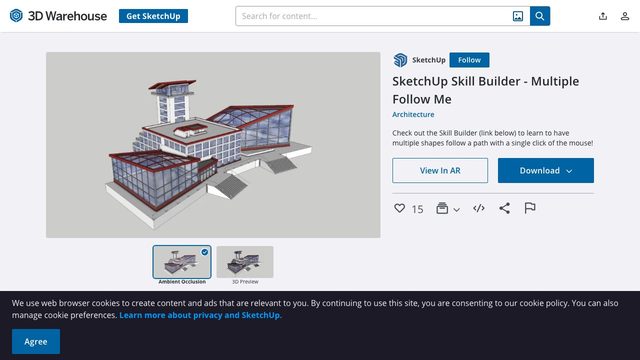Expand the collection chevron arrow
Viewport: 640px width, 360px height.
(457, 210)
